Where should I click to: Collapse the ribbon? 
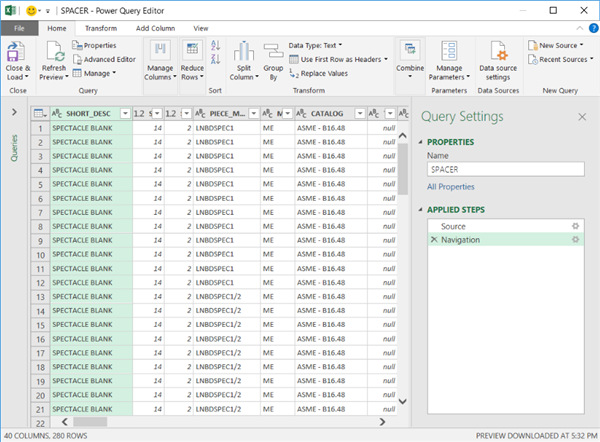coord(580,28)
